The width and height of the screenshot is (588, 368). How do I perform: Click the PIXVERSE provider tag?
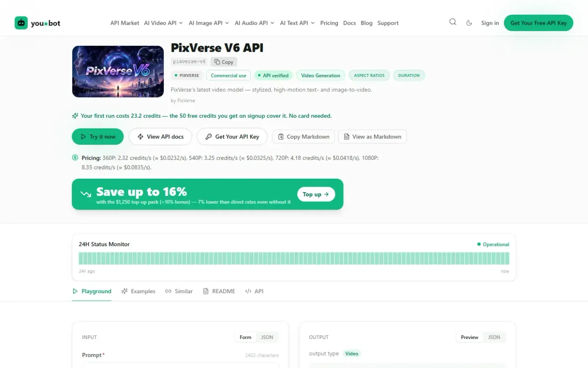[x=187, y=76]
